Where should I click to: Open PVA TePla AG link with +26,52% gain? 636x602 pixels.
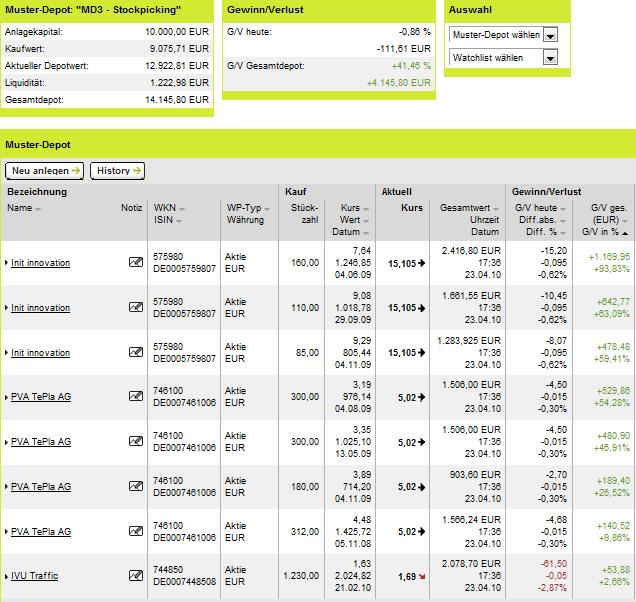click(x=41, y=487)
